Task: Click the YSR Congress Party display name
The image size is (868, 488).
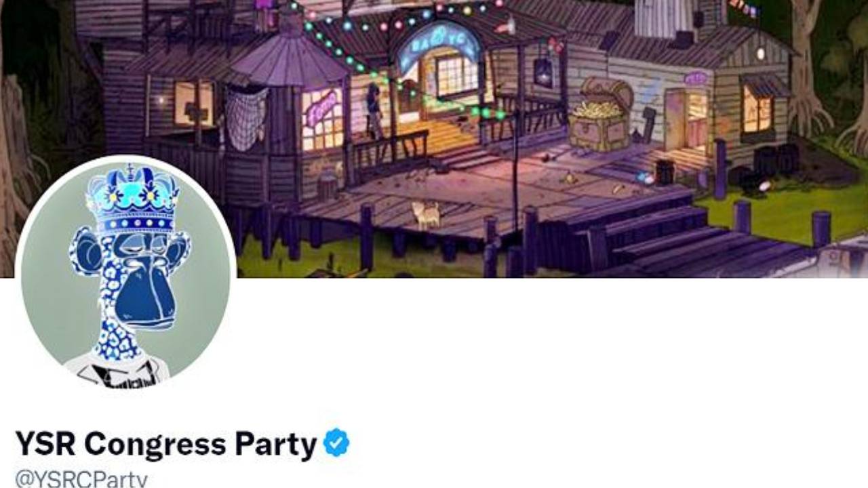Action: [x=166, y=443]
